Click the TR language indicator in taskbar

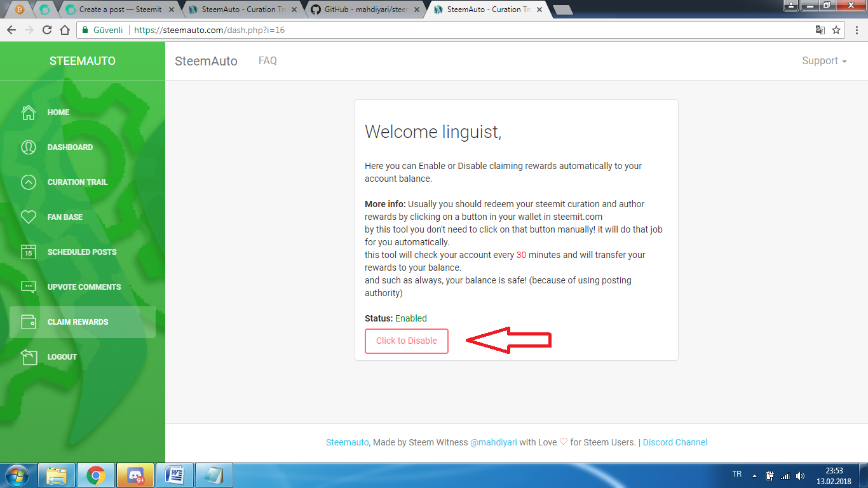[x=737, y=474]
